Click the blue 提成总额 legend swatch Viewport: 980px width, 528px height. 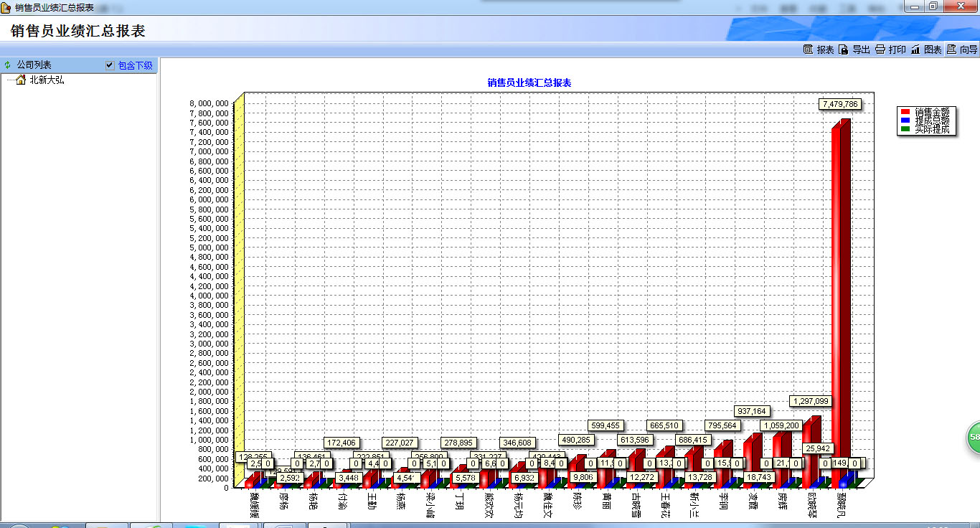(x=905, y=121)
